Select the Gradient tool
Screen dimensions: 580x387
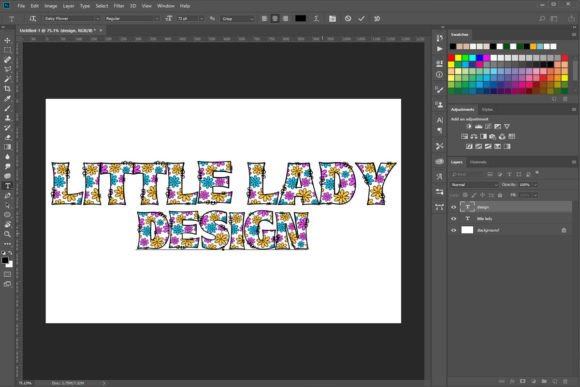pyautogui.click(x=7, y=147)
